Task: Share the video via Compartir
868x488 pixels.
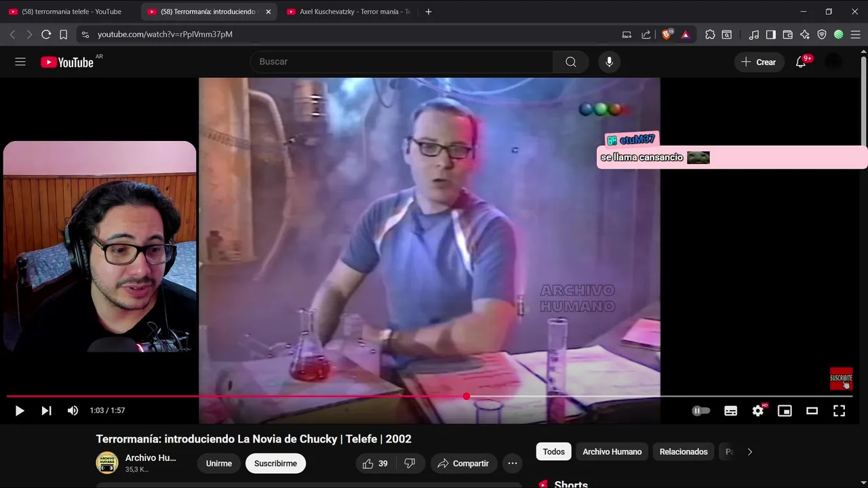Action: pos(463,464)
